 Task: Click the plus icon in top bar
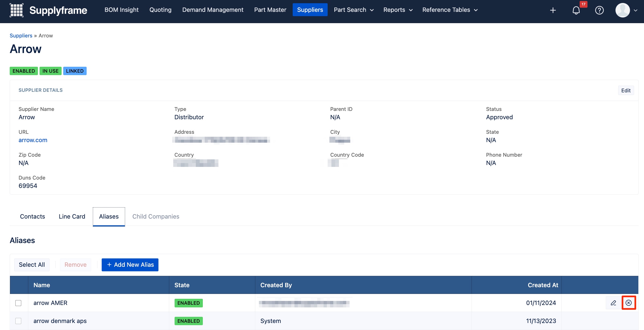[x=553, y=10]
